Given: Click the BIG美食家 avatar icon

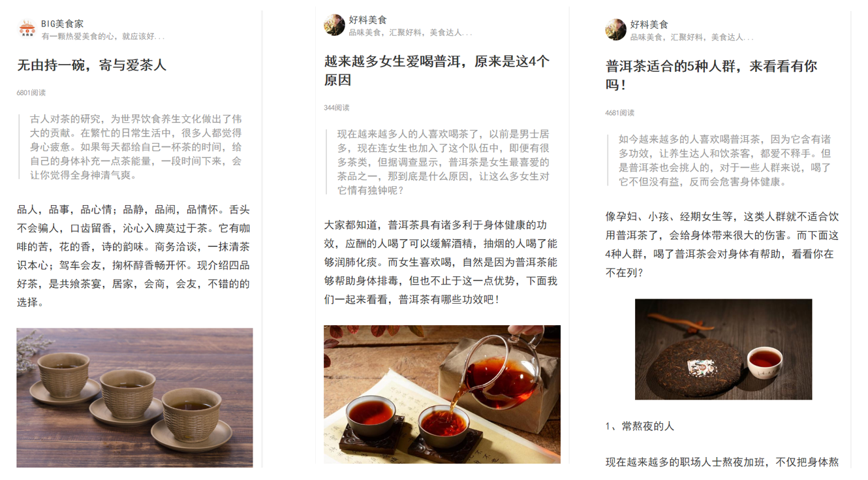Looking at the screenshot, I should click(27, 29).
